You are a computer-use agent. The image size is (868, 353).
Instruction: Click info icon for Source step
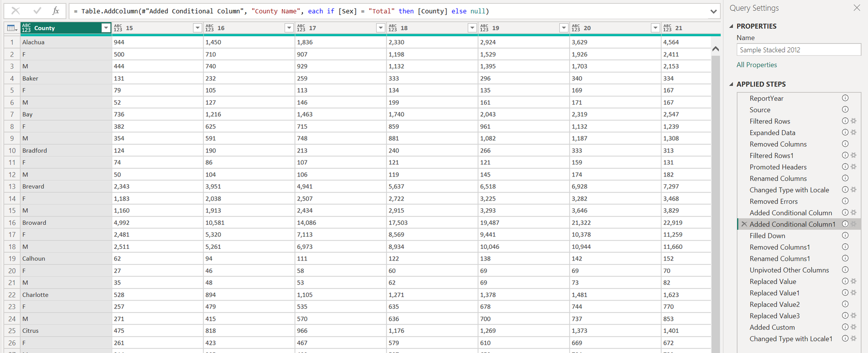845,109
